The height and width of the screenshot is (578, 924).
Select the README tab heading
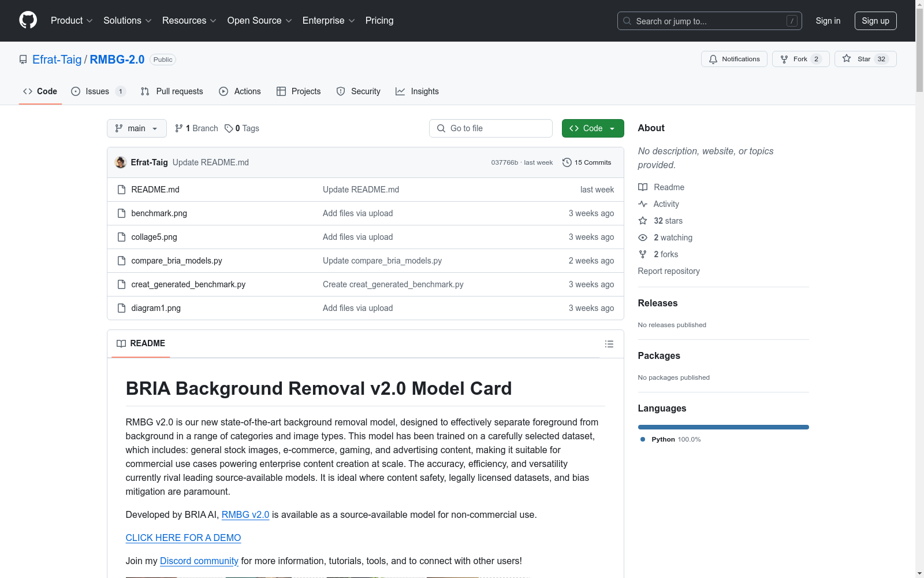point(141,343)
